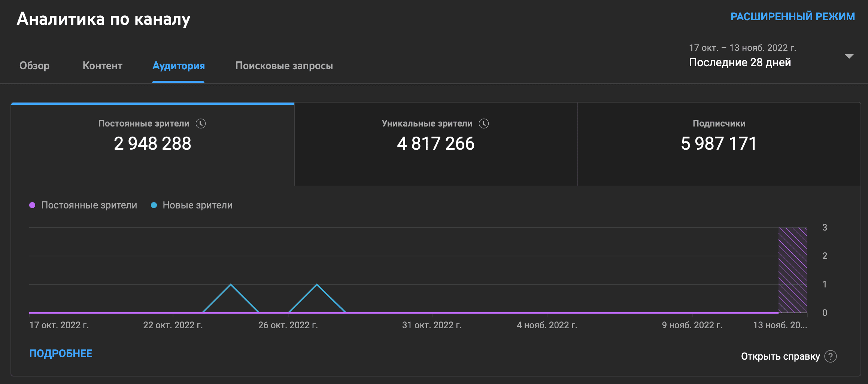Switch to the Контент tab
Viewport: 868px width, 384px height.
(x=102, y=66)
